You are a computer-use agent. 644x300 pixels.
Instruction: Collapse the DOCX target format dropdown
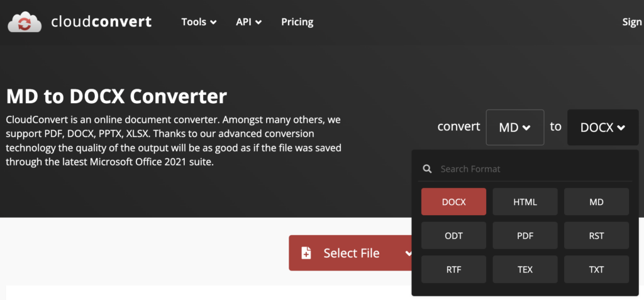click(x=602, y=127)
